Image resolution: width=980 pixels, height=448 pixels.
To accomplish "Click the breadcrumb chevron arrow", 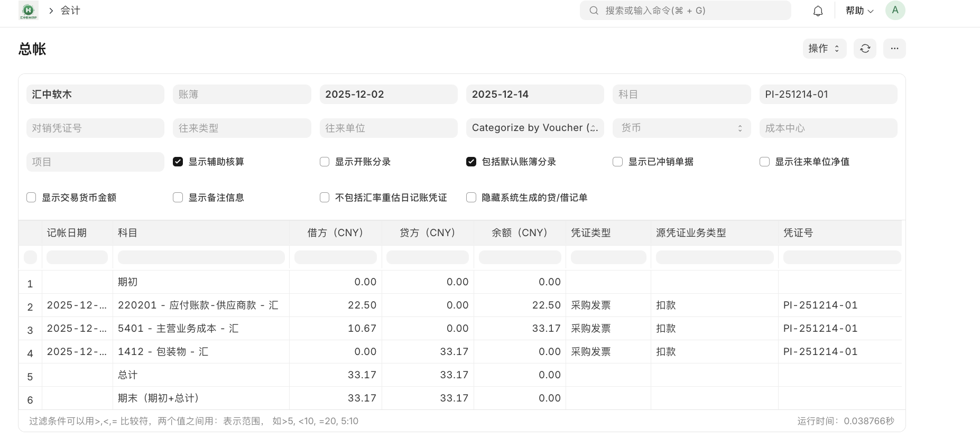I will coord(51,11).
